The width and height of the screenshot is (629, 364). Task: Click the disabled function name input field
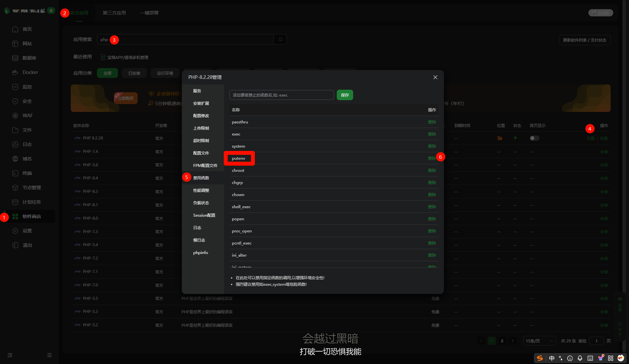coord(281,95)
